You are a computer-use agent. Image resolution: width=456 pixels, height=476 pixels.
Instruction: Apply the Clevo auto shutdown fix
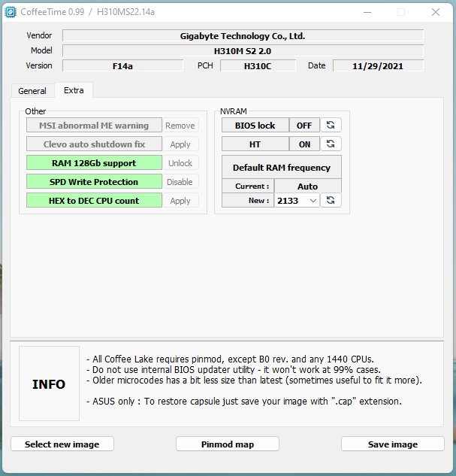pos(180,144)
